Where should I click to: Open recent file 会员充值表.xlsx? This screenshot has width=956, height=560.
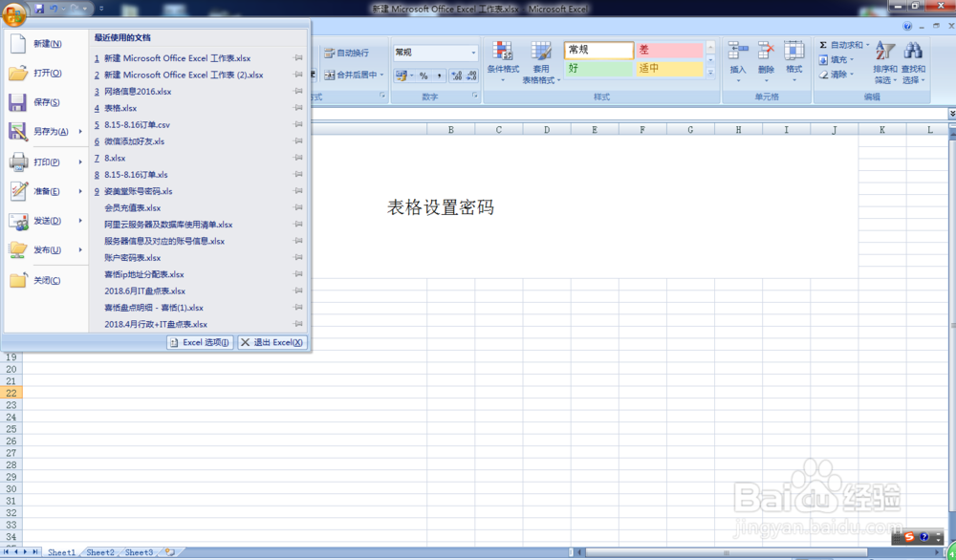[132, 207]
